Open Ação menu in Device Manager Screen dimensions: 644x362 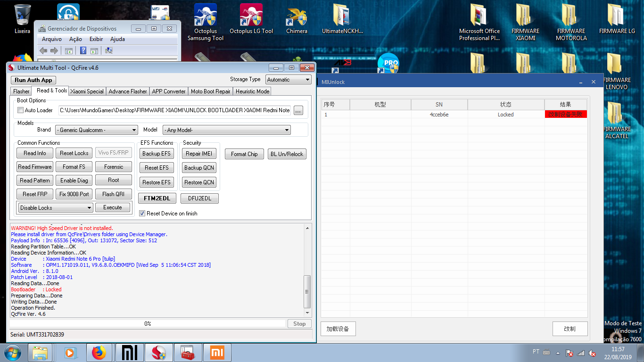pos(75,39)
